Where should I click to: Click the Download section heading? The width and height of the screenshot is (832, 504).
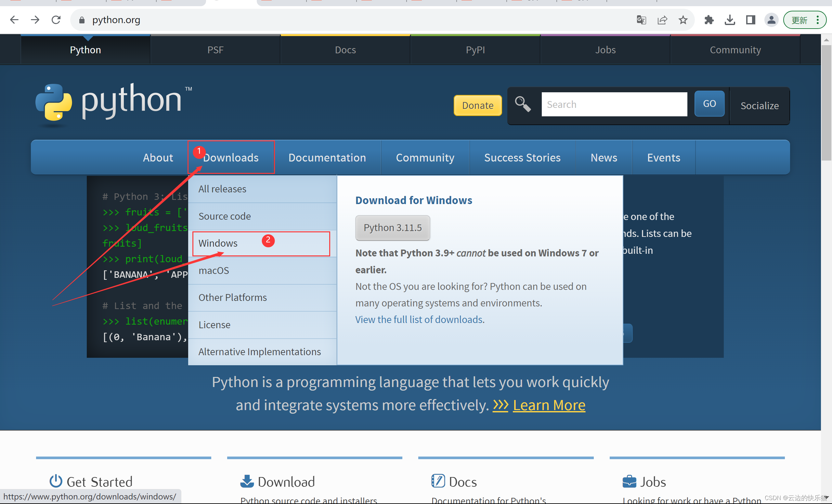click(x=286, y=482)
